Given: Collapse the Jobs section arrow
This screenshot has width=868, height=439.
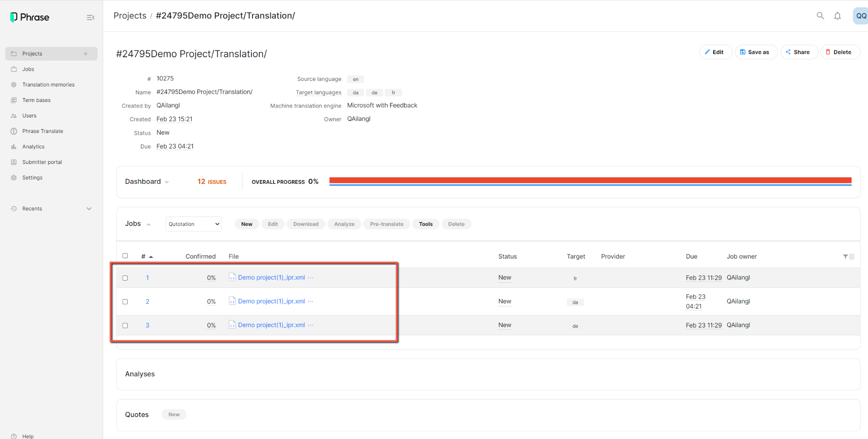Looking at the screenshot, I should point(148,224).
